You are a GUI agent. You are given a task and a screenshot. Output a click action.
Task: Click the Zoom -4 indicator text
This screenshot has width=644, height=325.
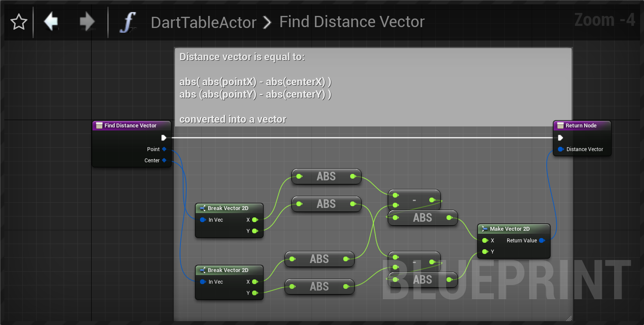coord(605,20)
